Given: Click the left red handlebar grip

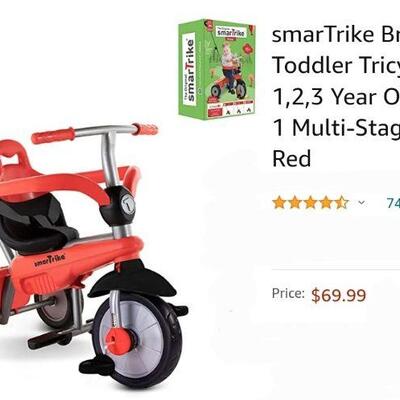Looking at the screenshot, I should 53,135.
